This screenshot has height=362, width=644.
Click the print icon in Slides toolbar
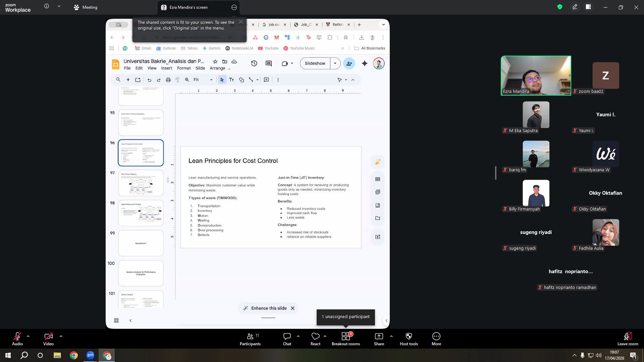tap(168, 80)
